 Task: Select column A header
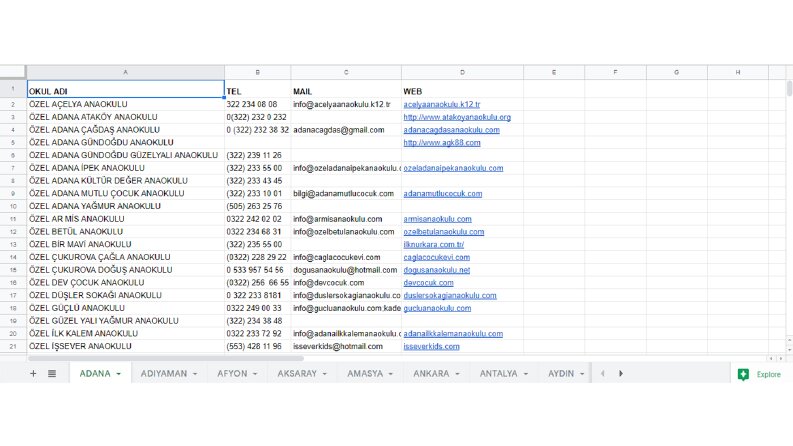point(125,72)
